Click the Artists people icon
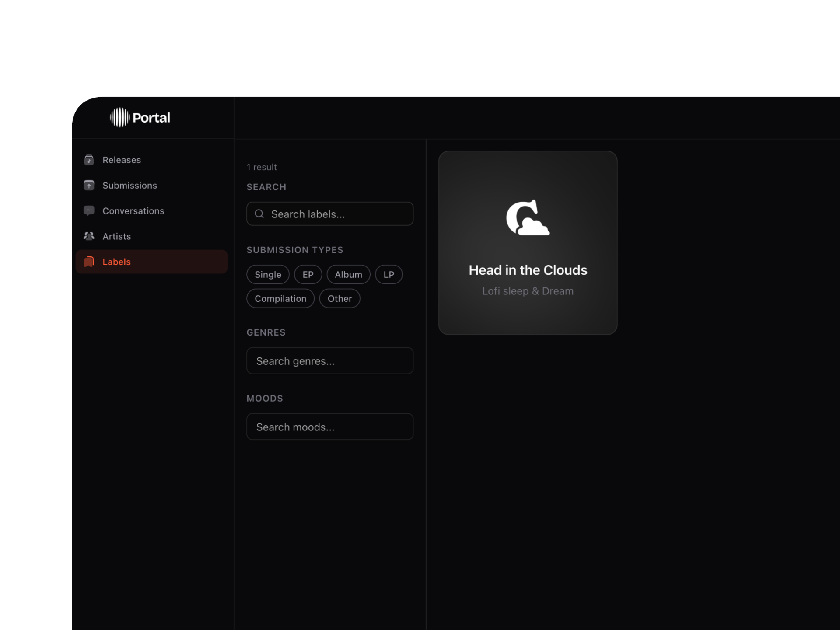 [x=89, y=236]
